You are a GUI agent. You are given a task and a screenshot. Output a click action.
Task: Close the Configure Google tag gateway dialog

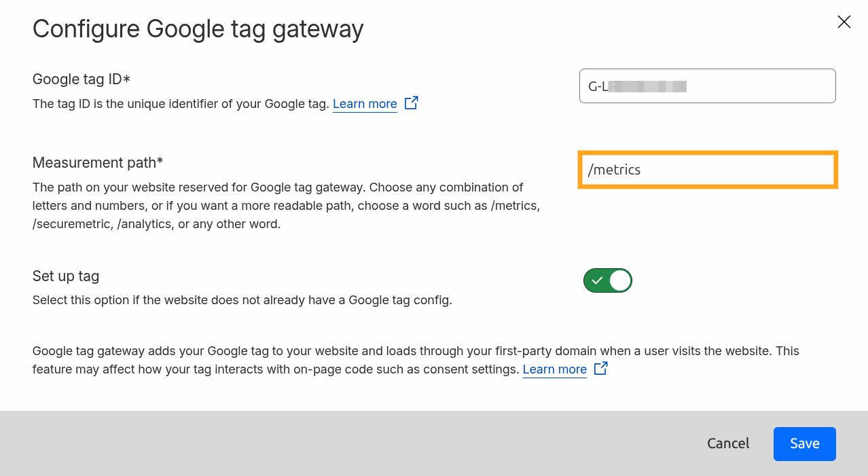(844, 22)
